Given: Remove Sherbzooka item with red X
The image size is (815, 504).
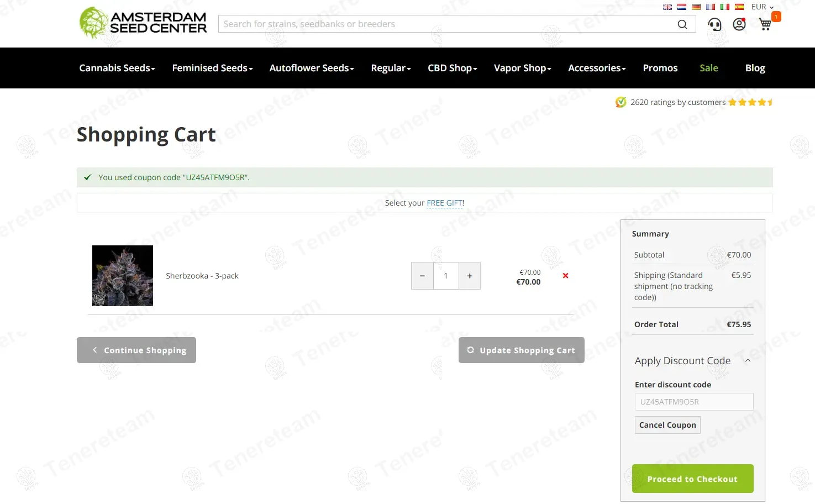Looking at the screenshot, I should (565, 276).
